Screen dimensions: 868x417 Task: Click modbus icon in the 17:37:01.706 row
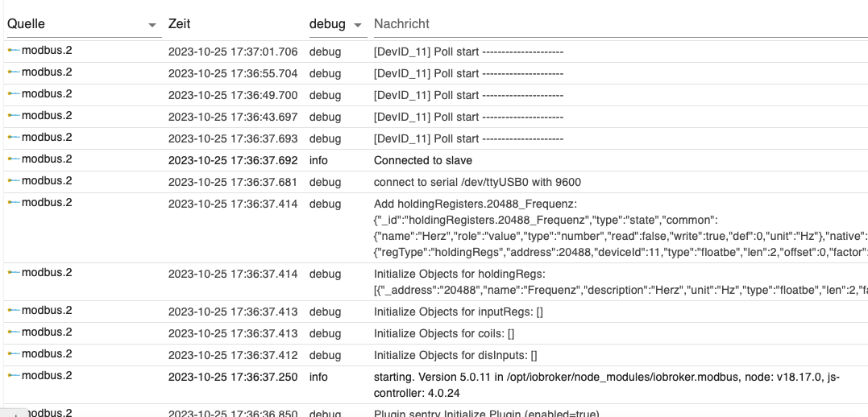[14, 51]
